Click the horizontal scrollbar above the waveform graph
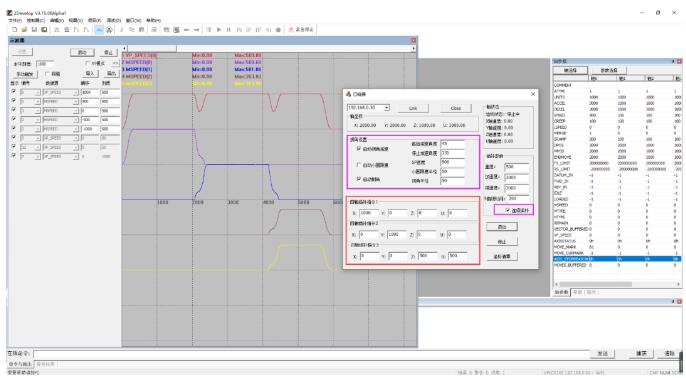 269,49
